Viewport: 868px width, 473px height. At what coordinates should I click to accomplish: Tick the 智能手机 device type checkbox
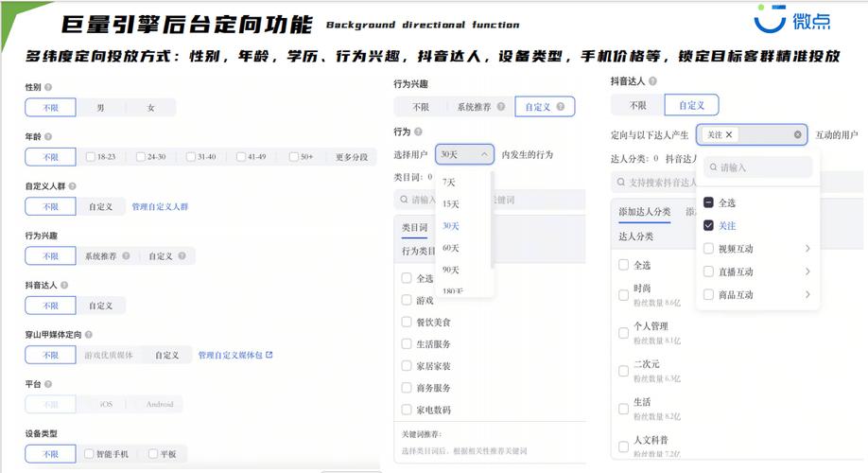(x=90, y=454)
